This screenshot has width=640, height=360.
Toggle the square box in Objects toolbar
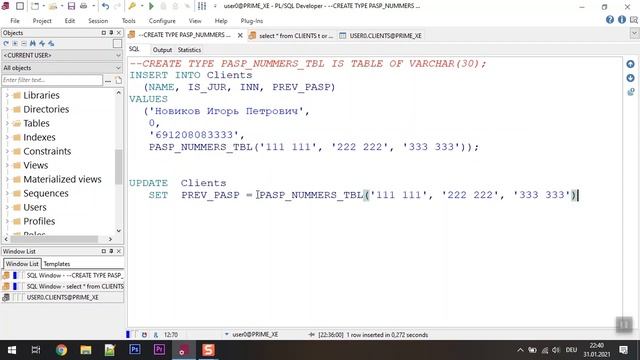pos(117,43)
